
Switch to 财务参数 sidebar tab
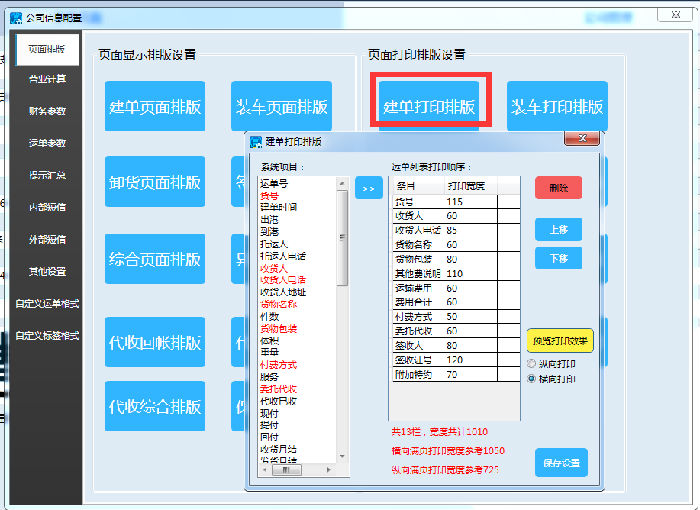(x=47, y=111)
